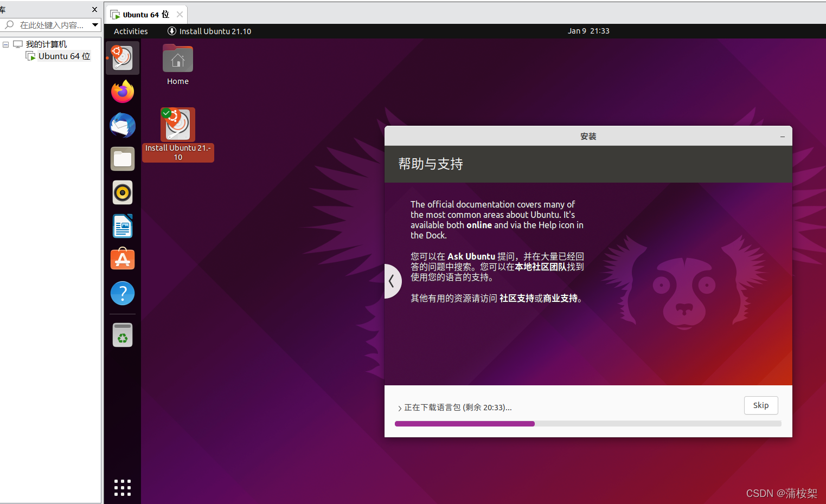Open the 商业支持 link
This screenshot has height=504, width=826.
point(560,298)
